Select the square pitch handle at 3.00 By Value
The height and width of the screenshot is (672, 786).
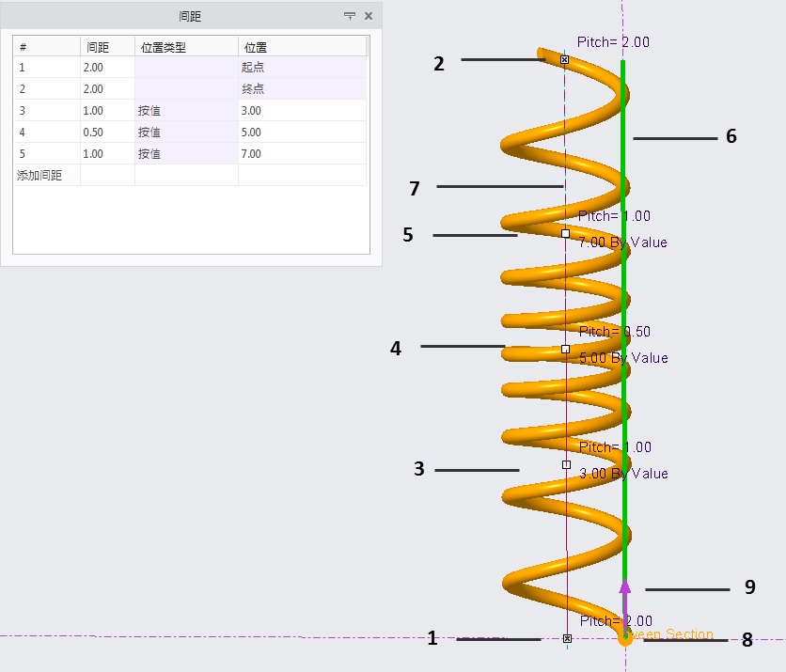[x=566, y=464]
